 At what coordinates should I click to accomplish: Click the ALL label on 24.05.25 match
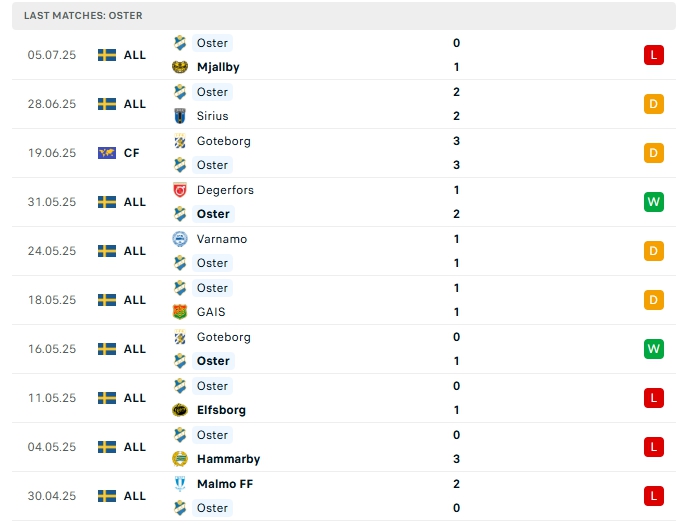click(135, 251)
